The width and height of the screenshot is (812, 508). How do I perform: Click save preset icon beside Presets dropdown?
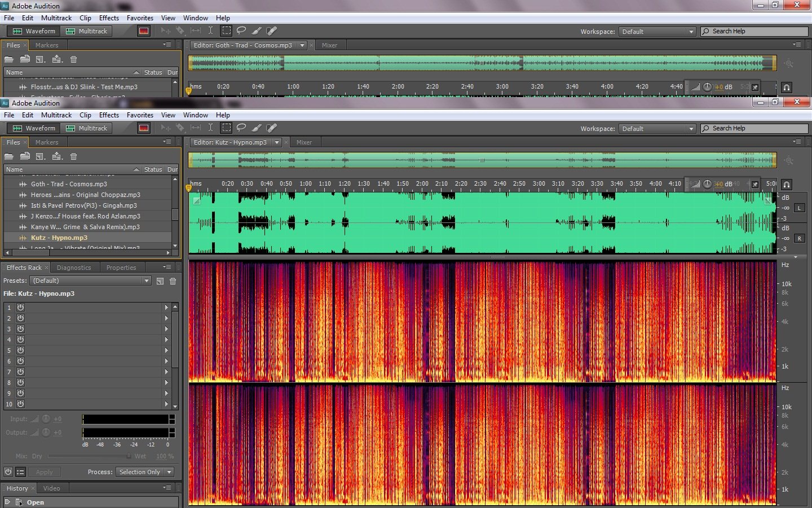[160, 281]
